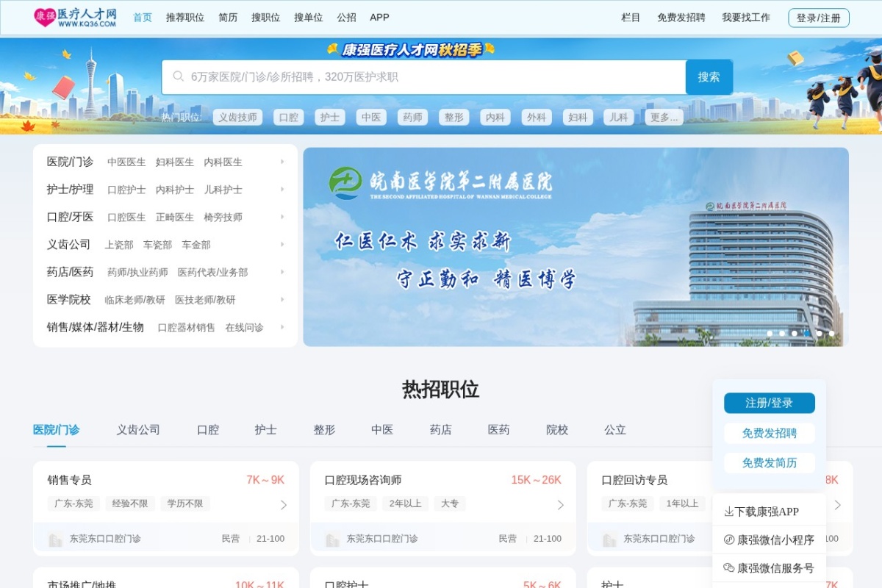Select the 院校 hot jobs tab
882x588 pixels.
point(557,430)
